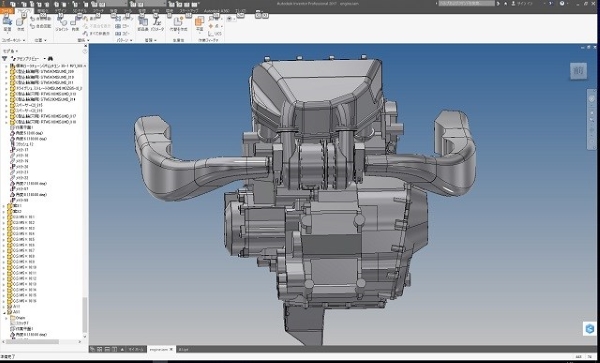Click the browser vertical scrollbar thumb
The height and width of the screenshot is (363, 600).
click(x=85, y=314)
